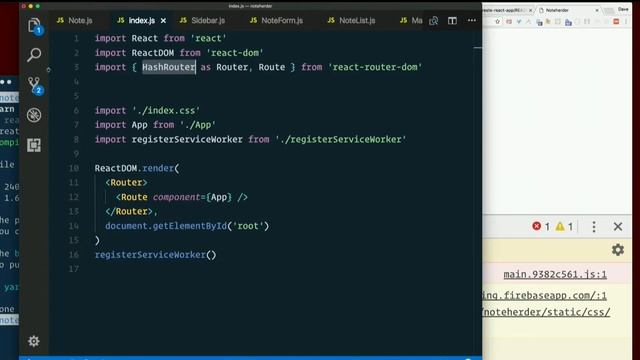Click the open changes icon in the editor toolbar
Image resolution: width=640 pixels, height=360 pixels.
point(433,20)
